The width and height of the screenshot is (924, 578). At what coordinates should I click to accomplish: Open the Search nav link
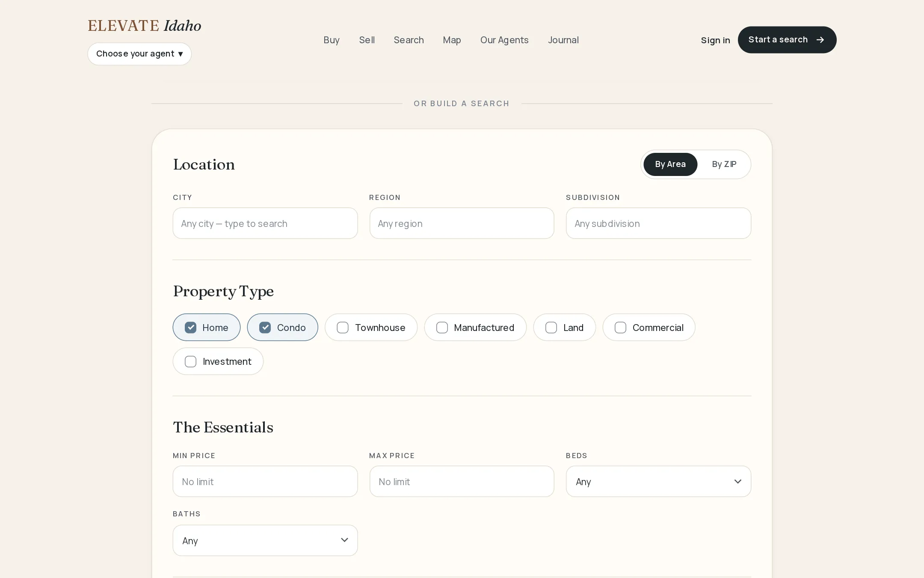409,40
